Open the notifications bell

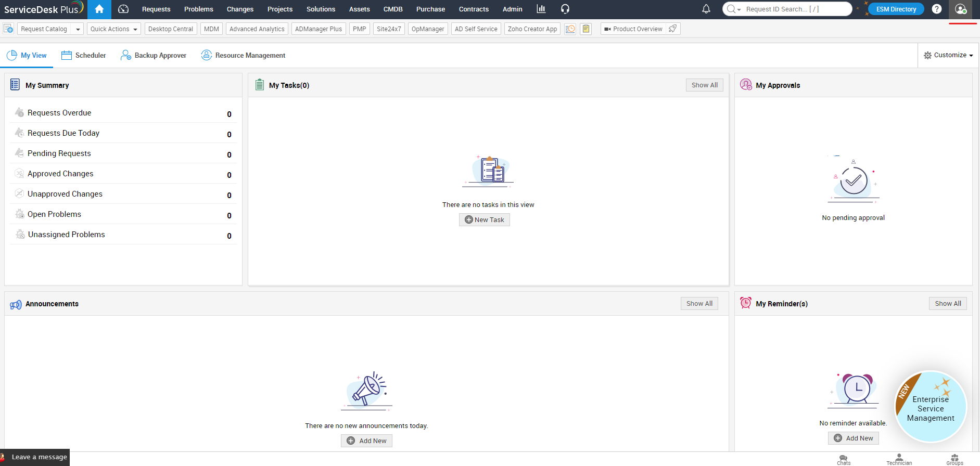pos(706,9)
